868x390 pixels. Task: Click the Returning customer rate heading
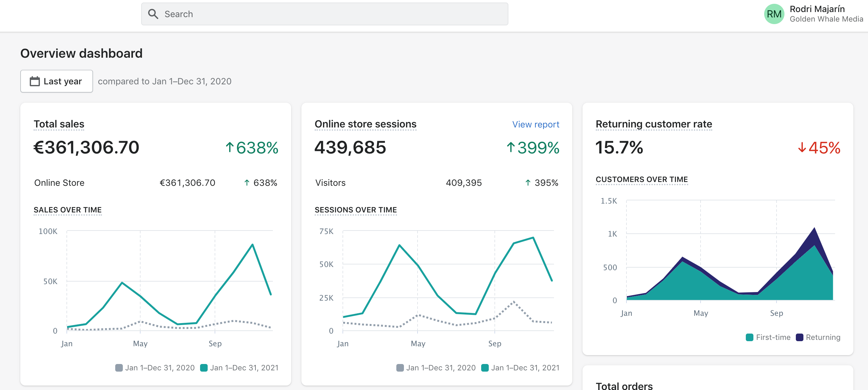pyautogui.click(x=653, y=124)
